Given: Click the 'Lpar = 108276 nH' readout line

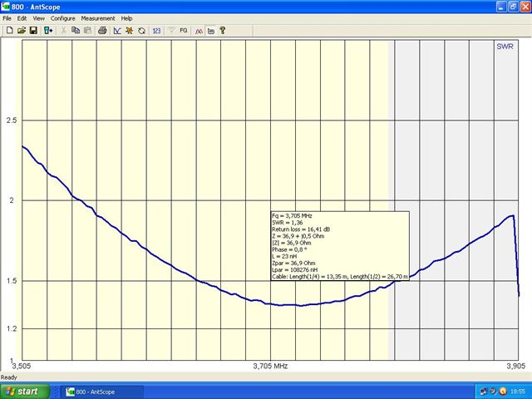Looking at the screenshot, I should coord(294,270).
